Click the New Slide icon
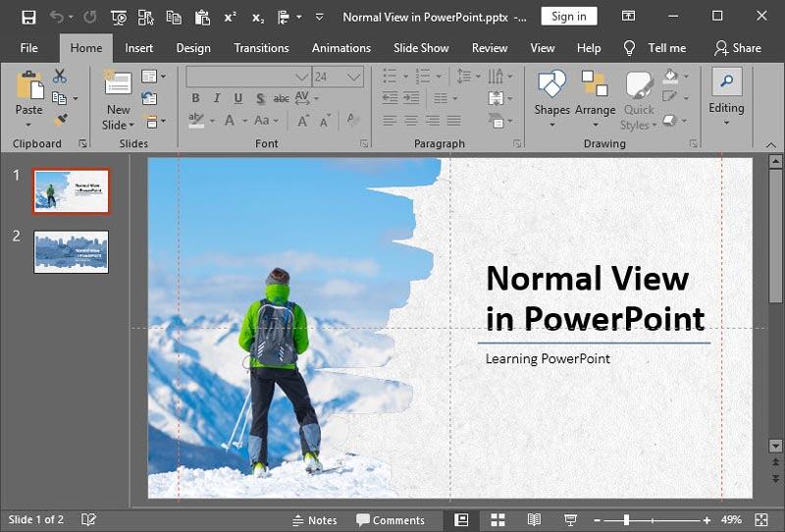785x532 pixels. click(x=118, y=82)
